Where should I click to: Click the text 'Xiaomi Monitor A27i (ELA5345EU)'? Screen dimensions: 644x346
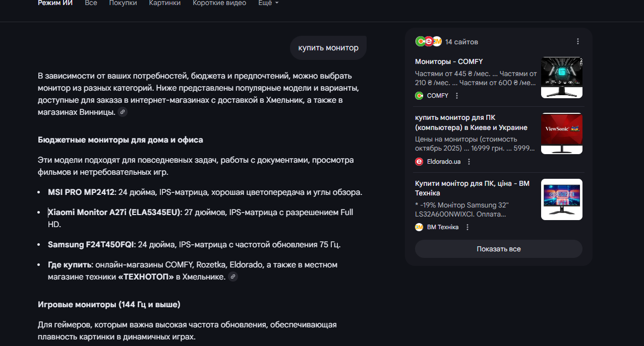point(114,213)
